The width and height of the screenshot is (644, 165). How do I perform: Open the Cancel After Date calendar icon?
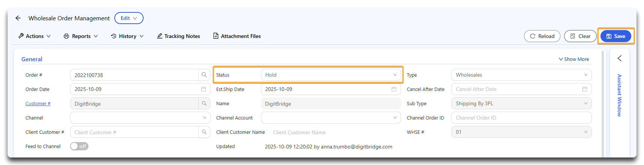[x=584, y=89]
